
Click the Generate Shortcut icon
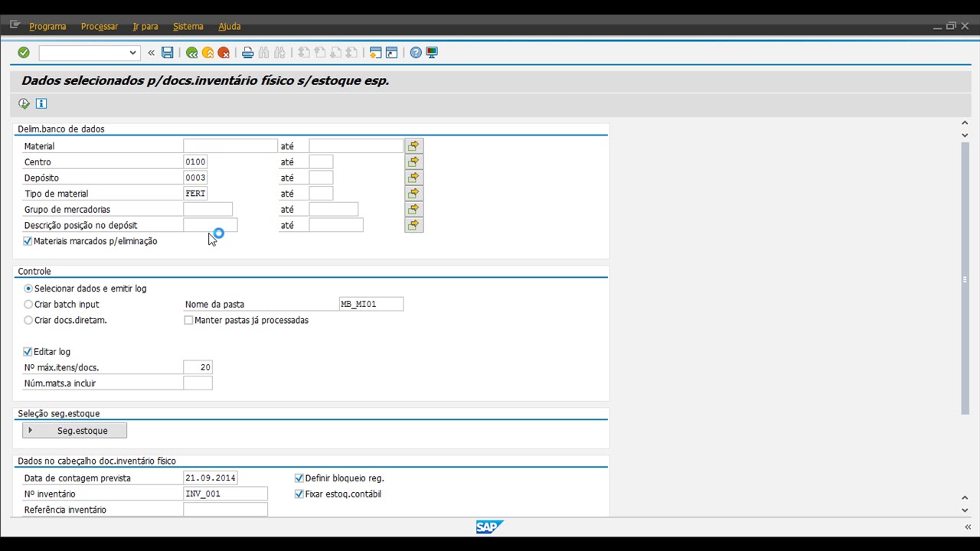(391, 53)
